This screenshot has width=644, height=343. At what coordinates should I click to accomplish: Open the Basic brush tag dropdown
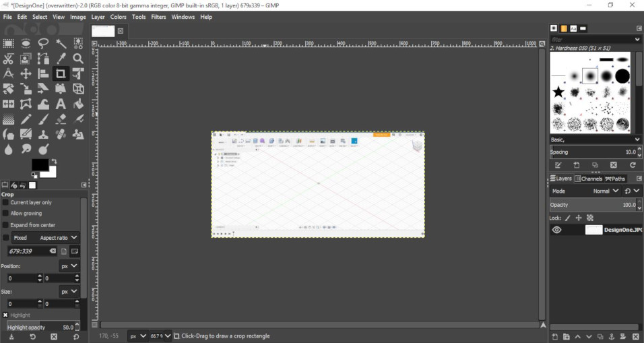click(x=595, y=139)
